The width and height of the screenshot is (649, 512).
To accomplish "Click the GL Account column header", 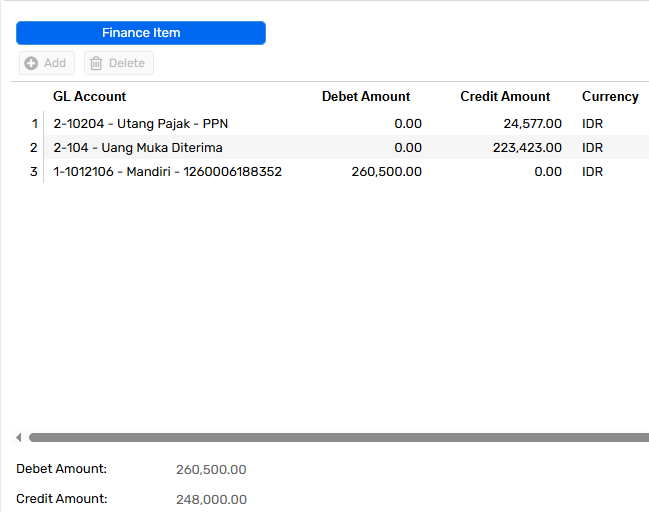I will click(x=89, y=96).
